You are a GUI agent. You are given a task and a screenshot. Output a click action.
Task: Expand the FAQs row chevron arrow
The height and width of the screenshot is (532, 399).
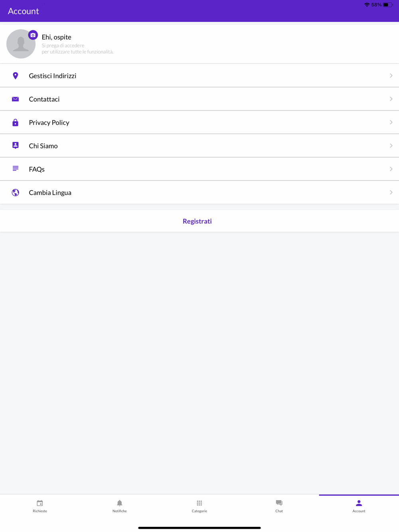pos(391,169)
